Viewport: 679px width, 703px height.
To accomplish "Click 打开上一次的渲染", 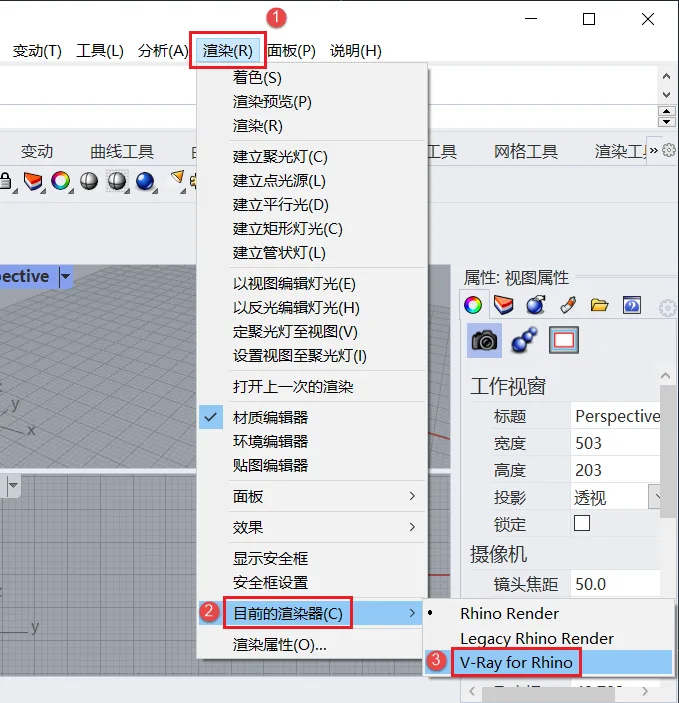I will [312, 386].
